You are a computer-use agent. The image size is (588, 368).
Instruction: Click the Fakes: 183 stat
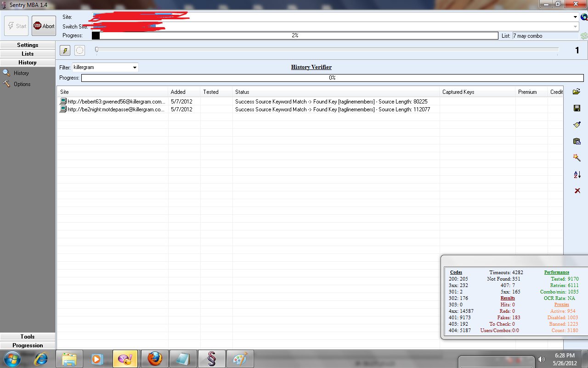(509, 317)
